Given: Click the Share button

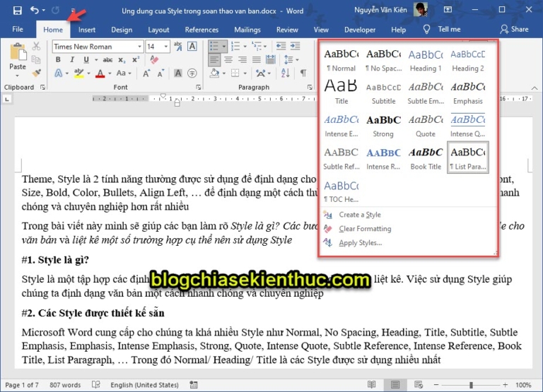Looking at the screenshot, I should tap(514, 30).
